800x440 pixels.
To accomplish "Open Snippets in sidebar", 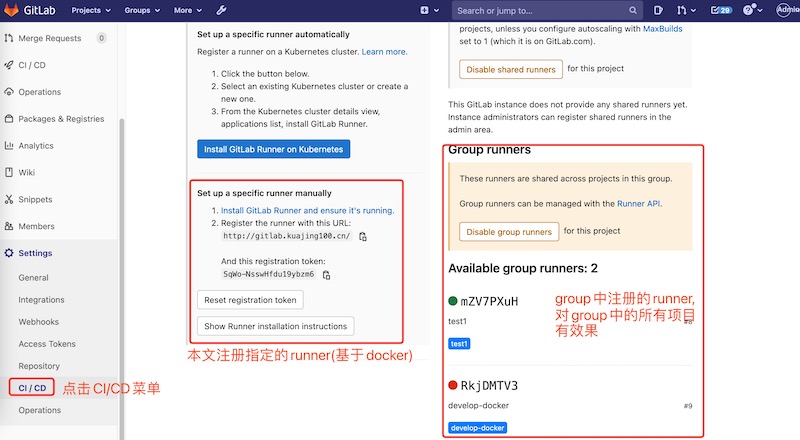I will point(35,200).
